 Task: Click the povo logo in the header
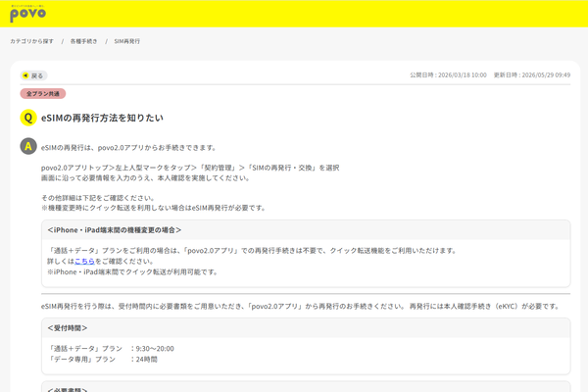click(27, 14)
